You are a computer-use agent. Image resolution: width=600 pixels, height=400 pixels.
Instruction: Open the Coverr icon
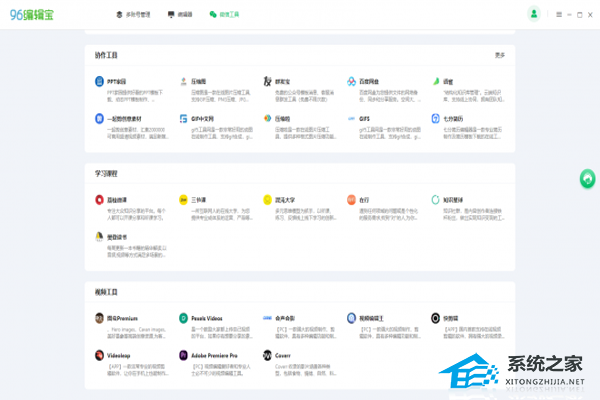click(267, 355)
